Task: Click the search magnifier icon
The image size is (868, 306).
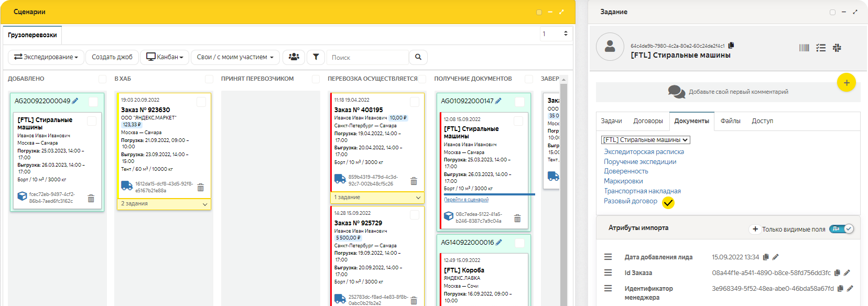Action: [418, 57]
